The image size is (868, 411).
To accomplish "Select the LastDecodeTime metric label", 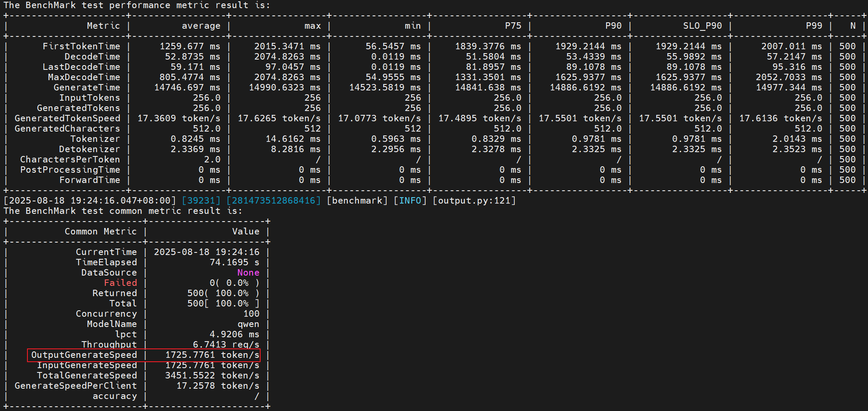I will (x=81, y=67).
